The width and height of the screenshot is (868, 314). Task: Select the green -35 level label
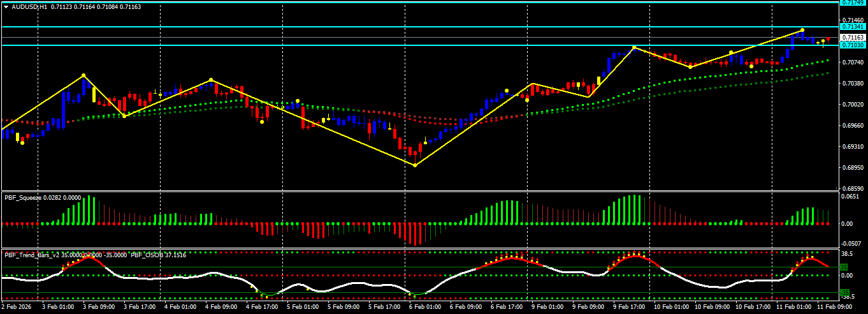[846, 293]
